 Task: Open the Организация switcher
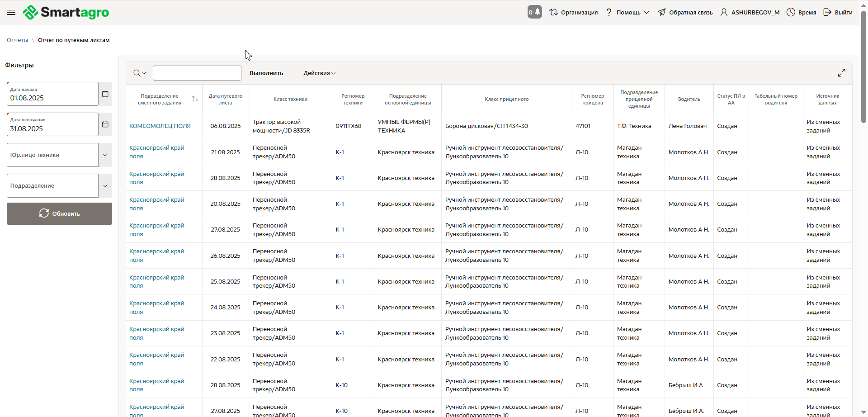coord(574,12)
